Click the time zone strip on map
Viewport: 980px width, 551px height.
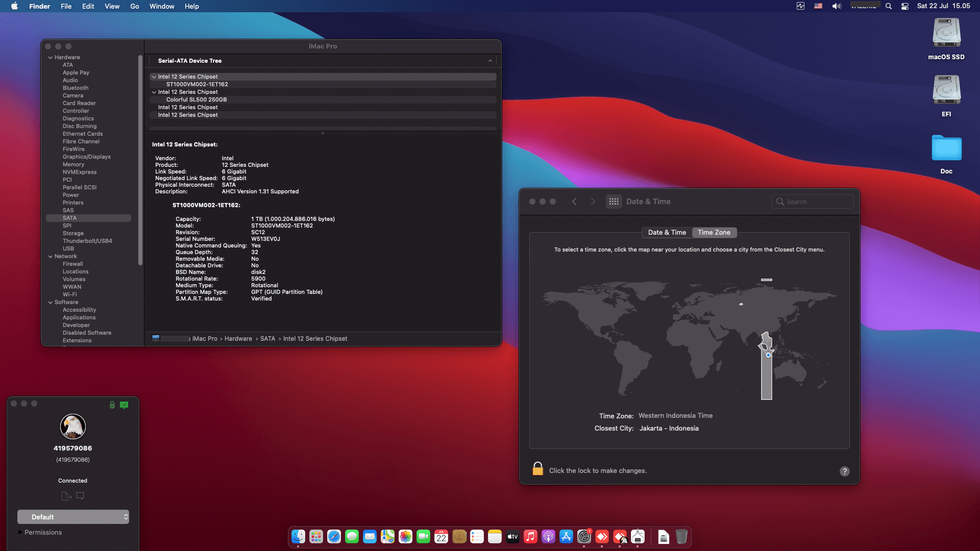pos(766,378)
